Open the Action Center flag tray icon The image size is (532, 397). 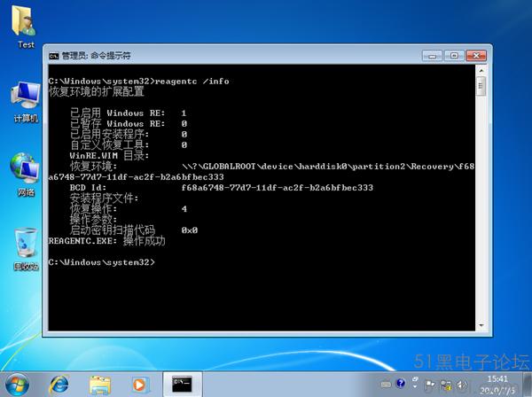click(430, 385)
